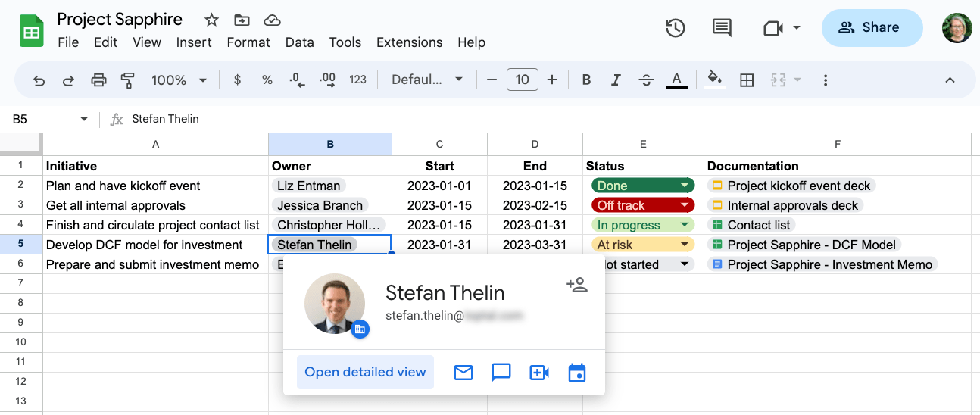Open the fill color picker

click(x=714, y=80)
